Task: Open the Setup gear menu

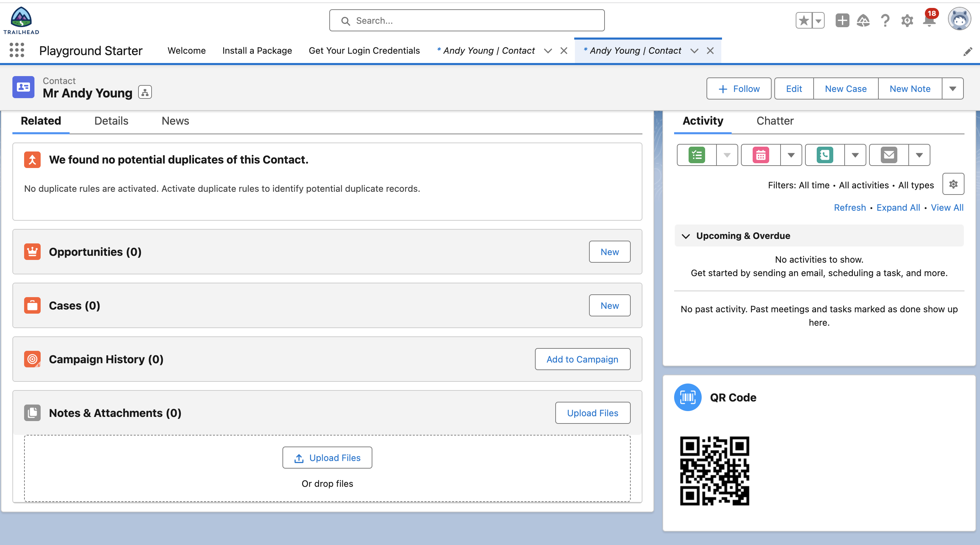Action: (x=907, y=21)
